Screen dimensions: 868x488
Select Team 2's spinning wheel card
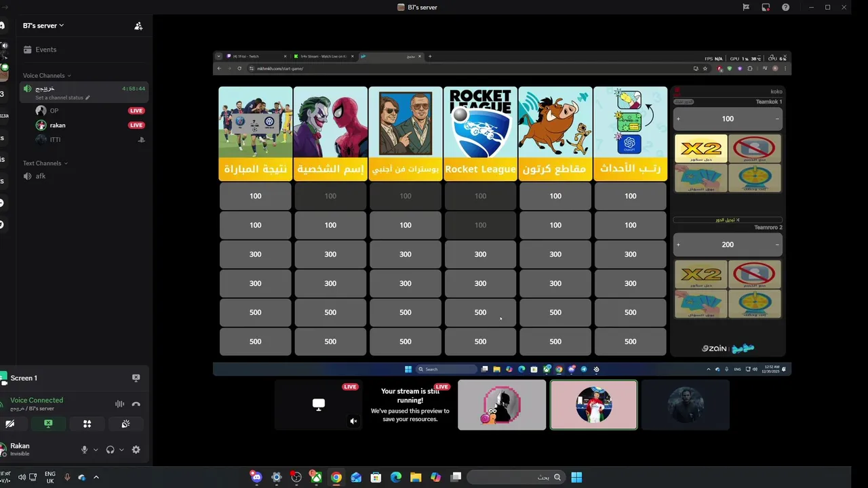tap(754, 304)
